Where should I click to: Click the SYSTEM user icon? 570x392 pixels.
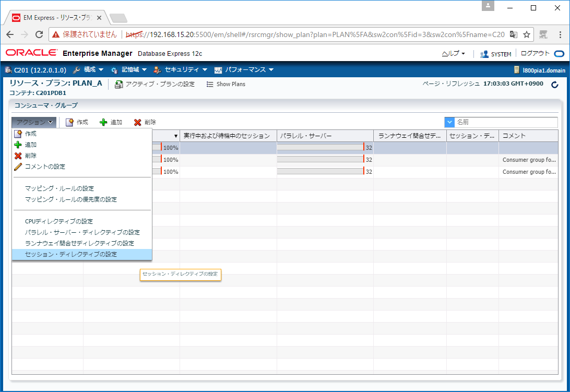(x=484, y=54)
